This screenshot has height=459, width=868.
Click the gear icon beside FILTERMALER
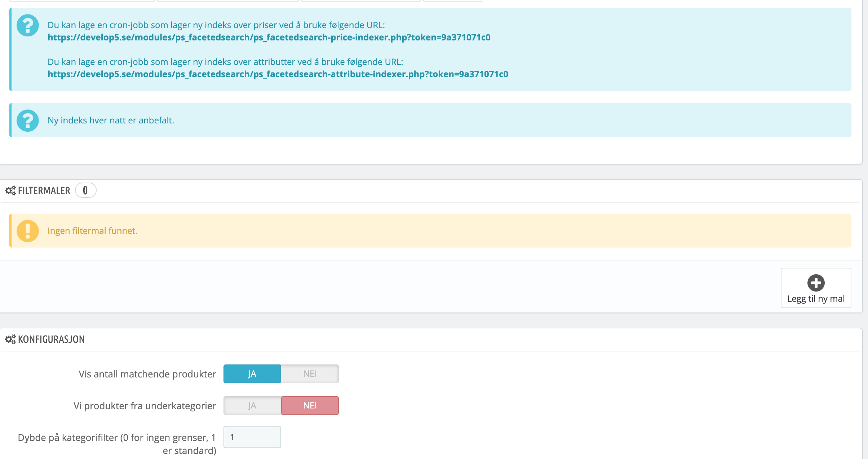pyautogui.click(x=10, y=191)
